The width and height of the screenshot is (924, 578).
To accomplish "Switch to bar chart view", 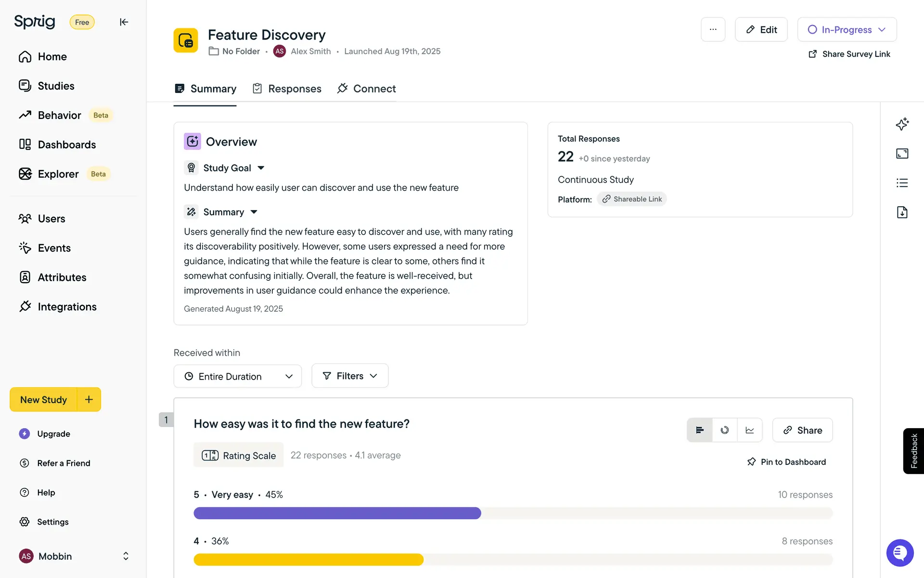I will [x=700, y=430].
